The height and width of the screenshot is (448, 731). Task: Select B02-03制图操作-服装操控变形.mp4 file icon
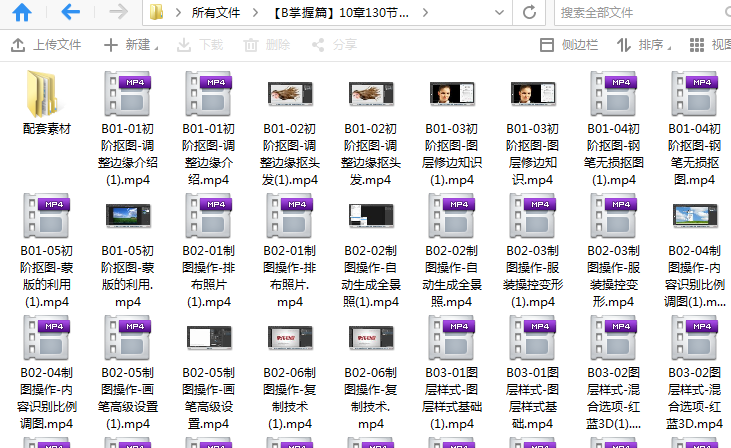tap(614, 215)
